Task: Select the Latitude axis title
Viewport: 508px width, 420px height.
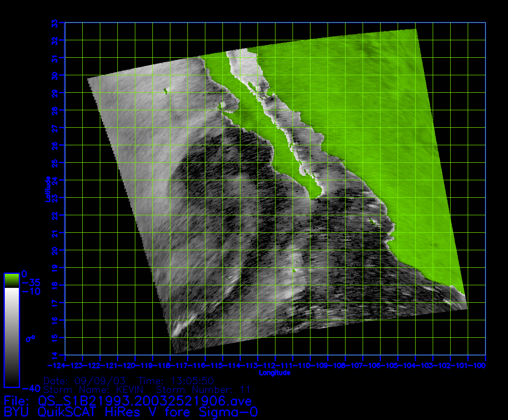Action: pos(48,189)
